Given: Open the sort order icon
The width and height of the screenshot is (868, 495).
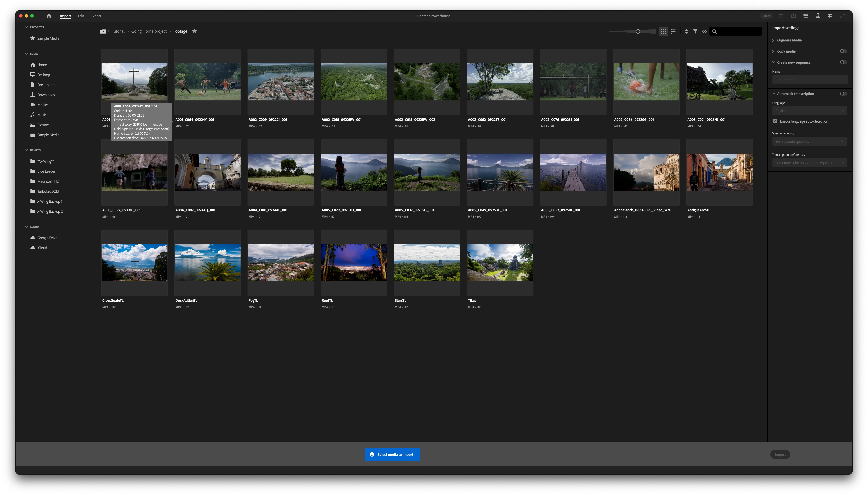Looking at the screenshot, I should coord(686,31).
